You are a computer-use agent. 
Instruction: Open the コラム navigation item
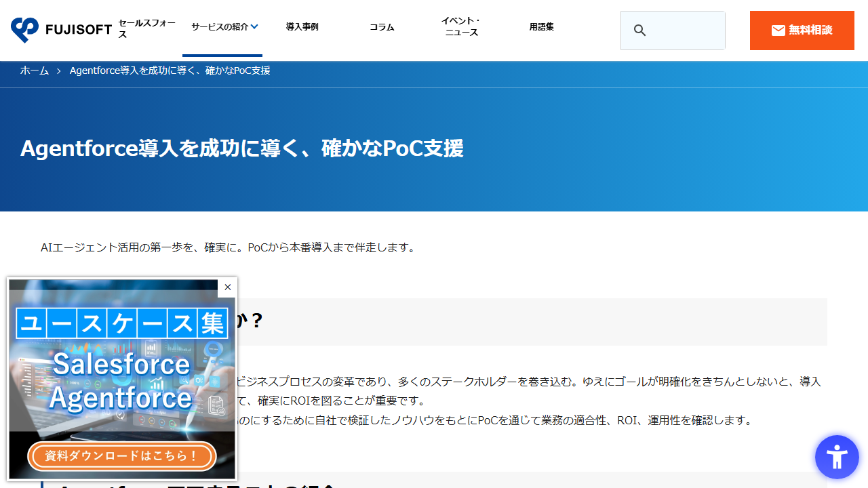pos(382,27)
